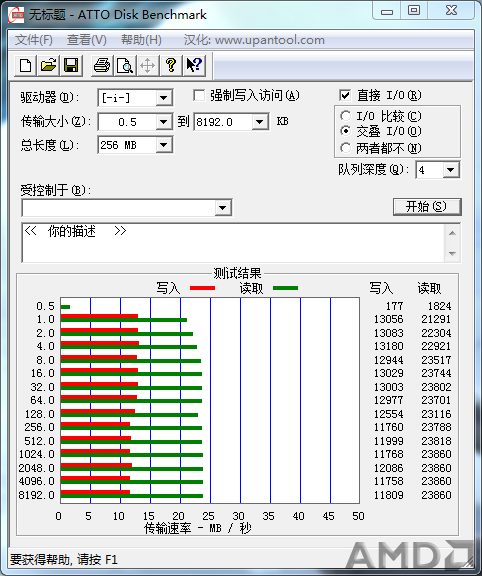Start benchmark with 开始(S) button
The height and width of the screenshot is (576, 482).
pyautogui.click(x=427, y=207)
